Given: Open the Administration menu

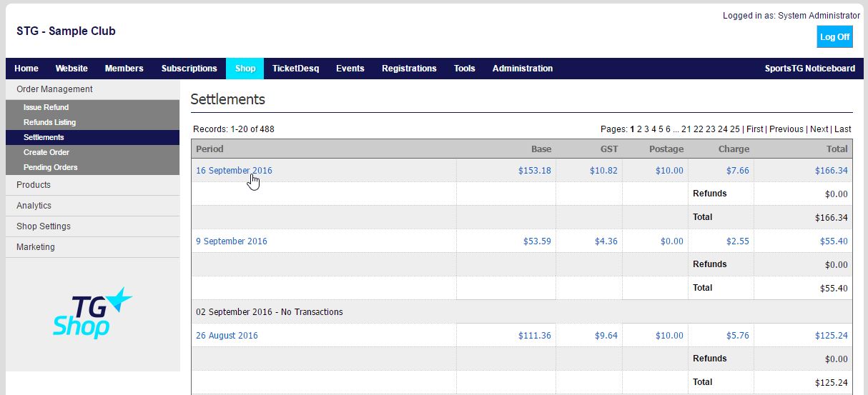Looking at the screenshot, I should click(523, 69).
